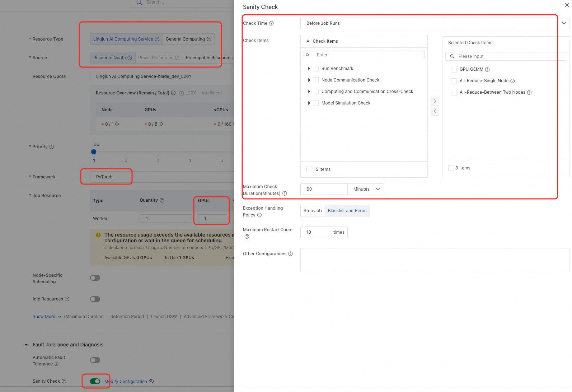This screenshot has height=392, width=572.
Task: Open the Modify Configuration link
Action: [126, 382]
